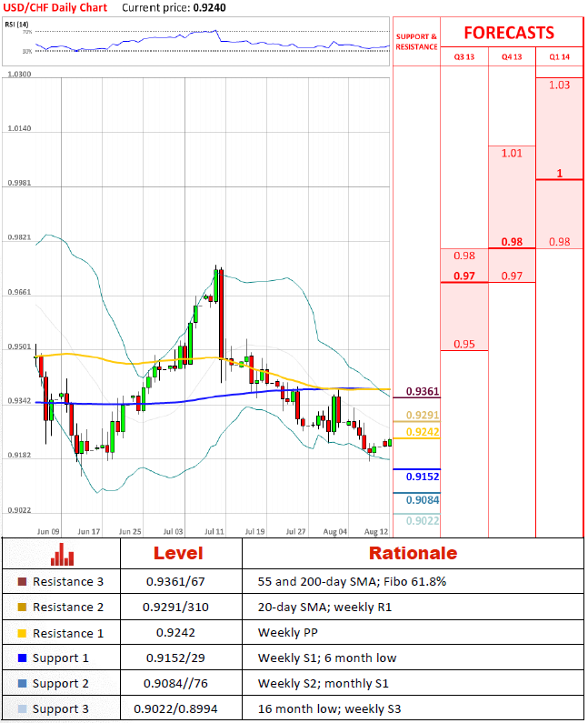
Task: Click the 'Resistance 2' row label
Action: point(68,607)
